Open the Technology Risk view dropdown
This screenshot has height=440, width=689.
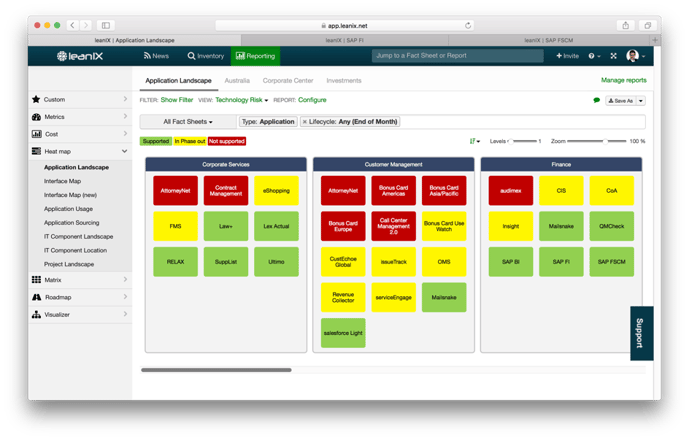pyautogui.click(x=241, y=100)
